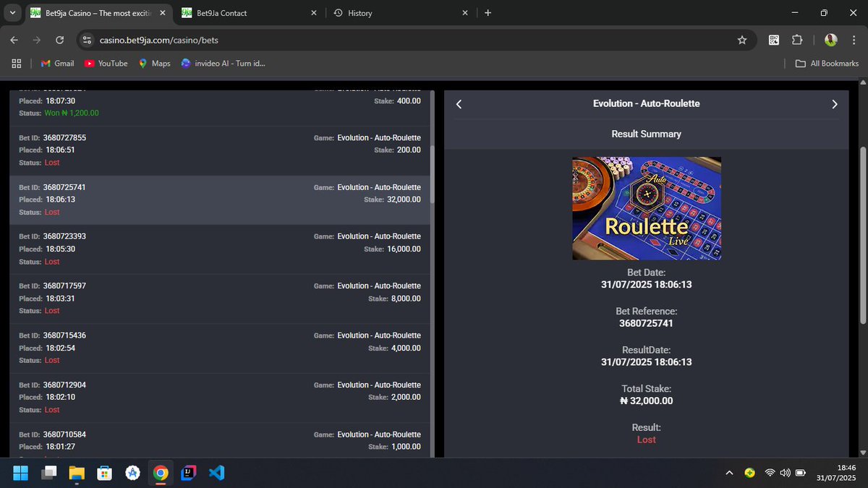Select bet with ID 3680715436
The width and height of the screenshot is (868, 488).
[x=220, y=348]
